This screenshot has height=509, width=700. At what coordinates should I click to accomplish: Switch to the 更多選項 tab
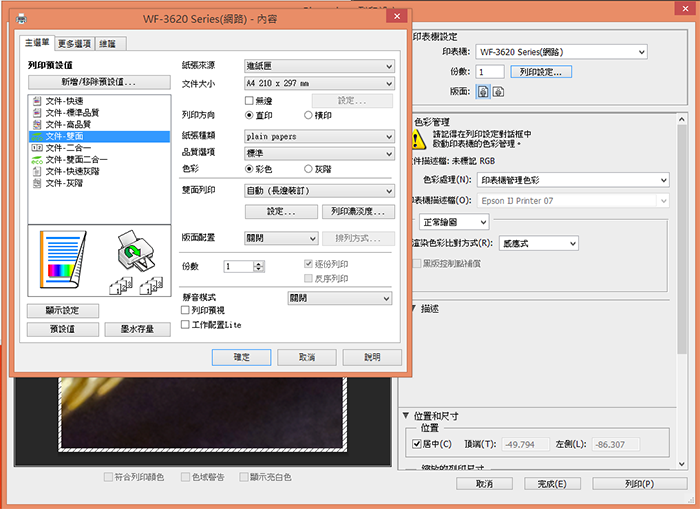pos(74,44)
